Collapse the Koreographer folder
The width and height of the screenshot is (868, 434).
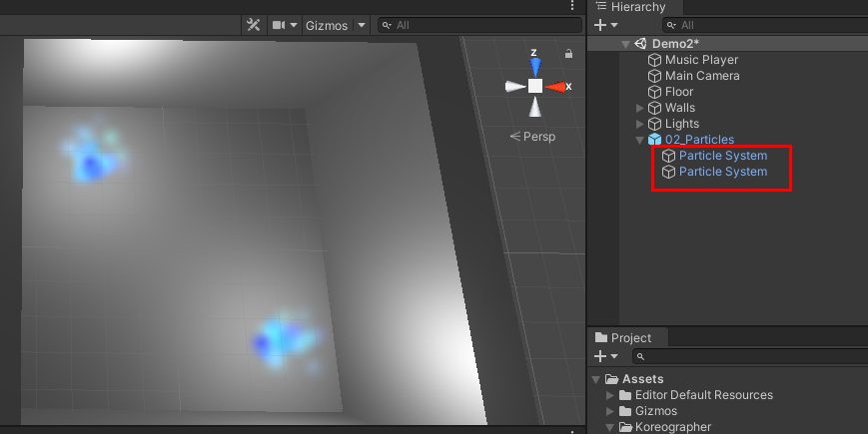[x=610, y=427]
